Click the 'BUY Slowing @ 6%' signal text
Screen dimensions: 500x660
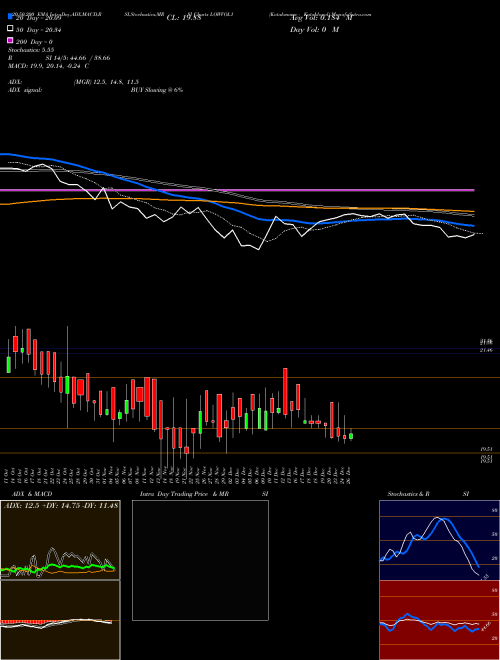[x=157, y=90]
